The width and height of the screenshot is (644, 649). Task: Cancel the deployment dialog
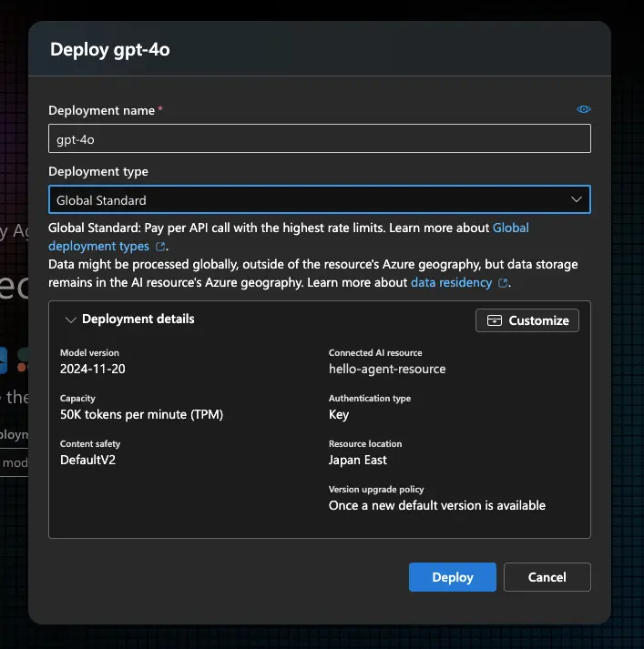[x=547, y=577]
